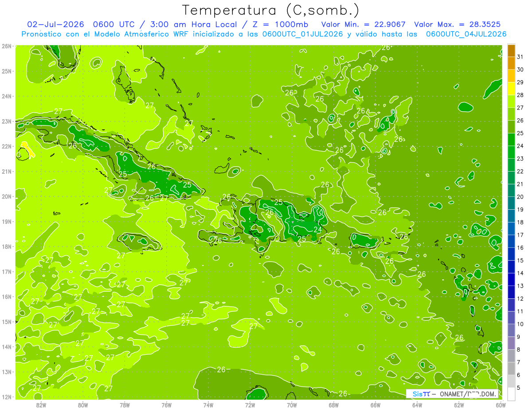This screenshot has height=411, width=532.
Task: Click the latitude axis label '18N'
Action: (x=6, y=247)
